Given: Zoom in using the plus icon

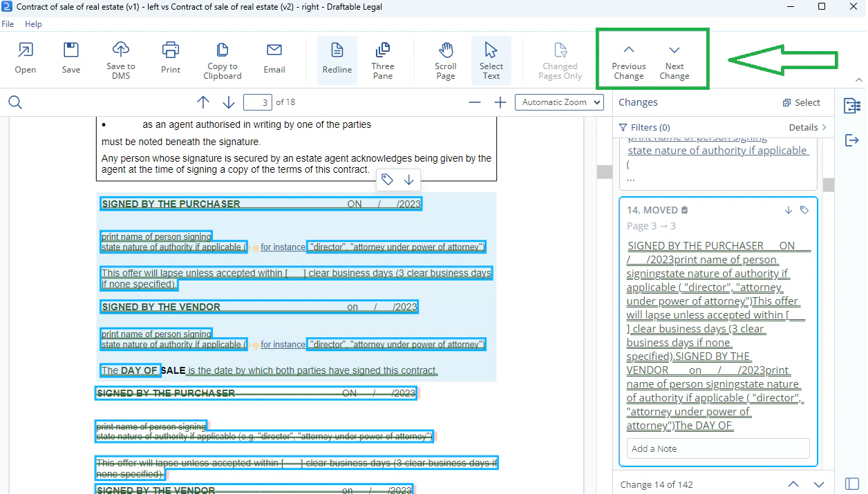Looking at the screenshot, I should pos(500,102).
